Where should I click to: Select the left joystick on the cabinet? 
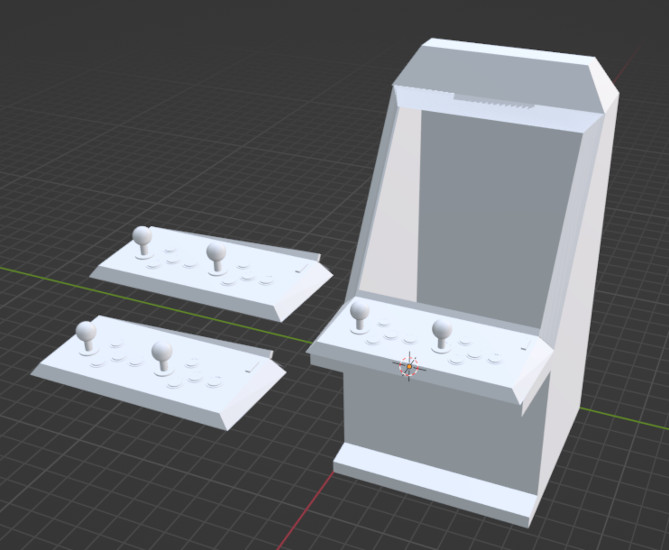[x=361, y=315]
